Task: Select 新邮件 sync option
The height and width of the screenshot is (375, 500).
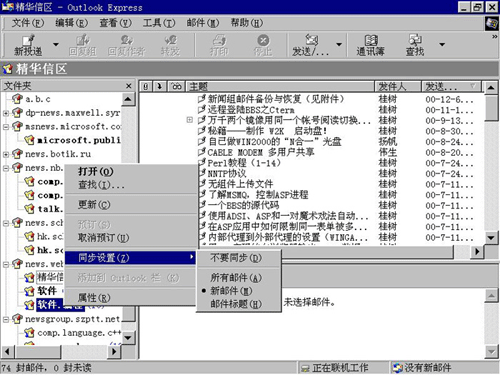Action: point(231,291)
